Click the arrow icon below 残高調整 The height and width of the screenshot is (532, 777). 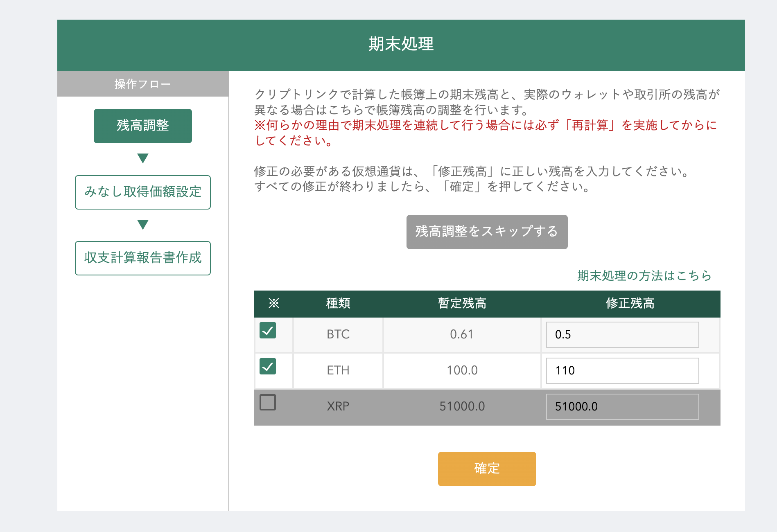pos(143,158)
